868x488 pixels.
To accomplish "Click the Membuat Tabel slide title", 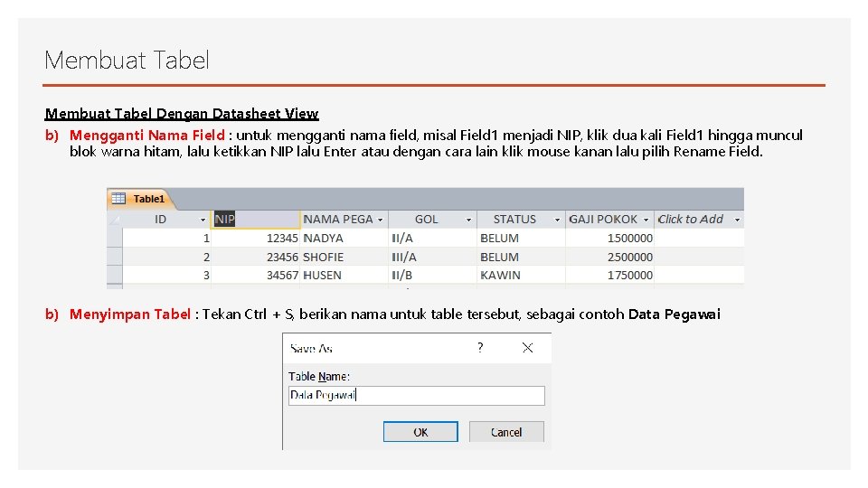I will (x=127, y=60).
